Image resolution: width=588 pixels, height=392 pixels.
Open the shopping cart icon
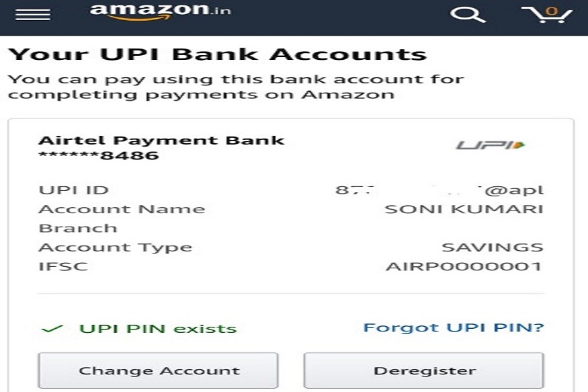(547, 15)
